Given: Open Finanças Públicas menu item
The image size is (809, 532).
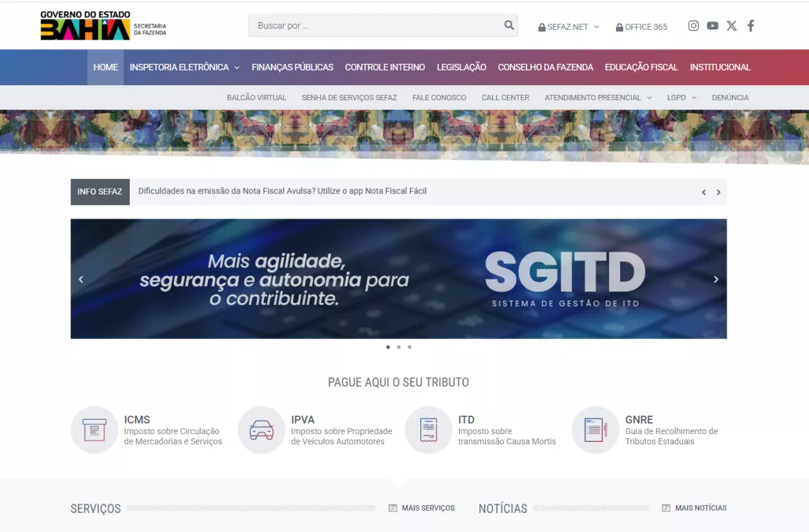Looking at the screenshot, I should pos(292,67).
